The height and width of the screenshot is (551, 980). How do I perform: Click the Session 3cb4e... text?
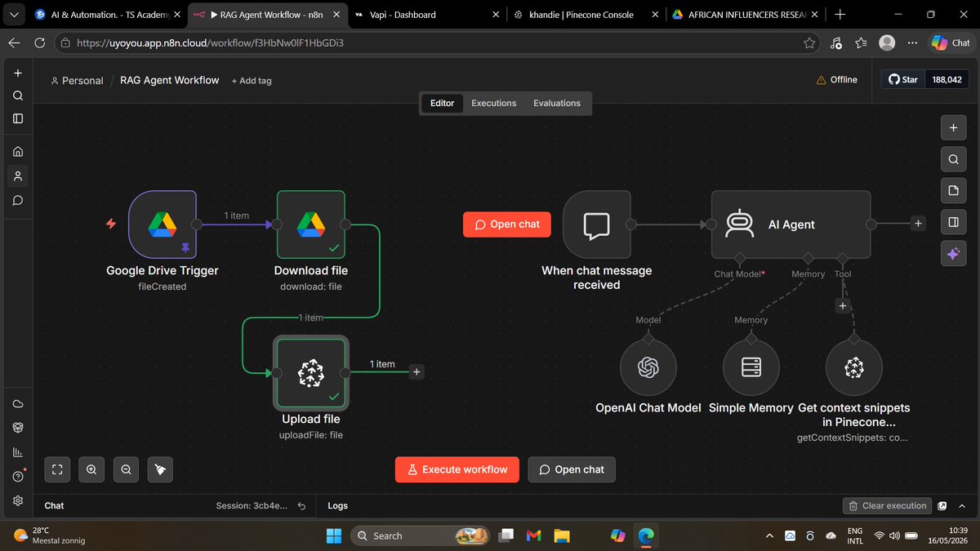[252, 506]
